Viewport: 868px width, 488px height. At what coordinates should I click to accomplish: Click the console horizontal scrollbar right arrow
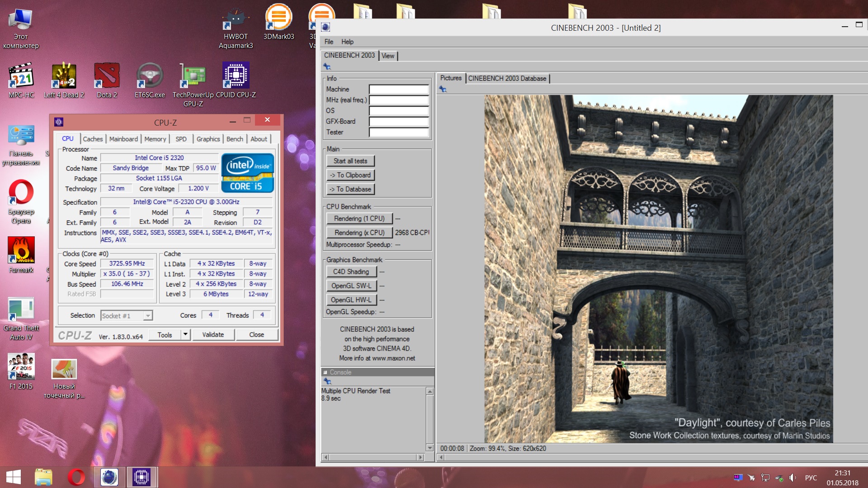click(421, 457)
